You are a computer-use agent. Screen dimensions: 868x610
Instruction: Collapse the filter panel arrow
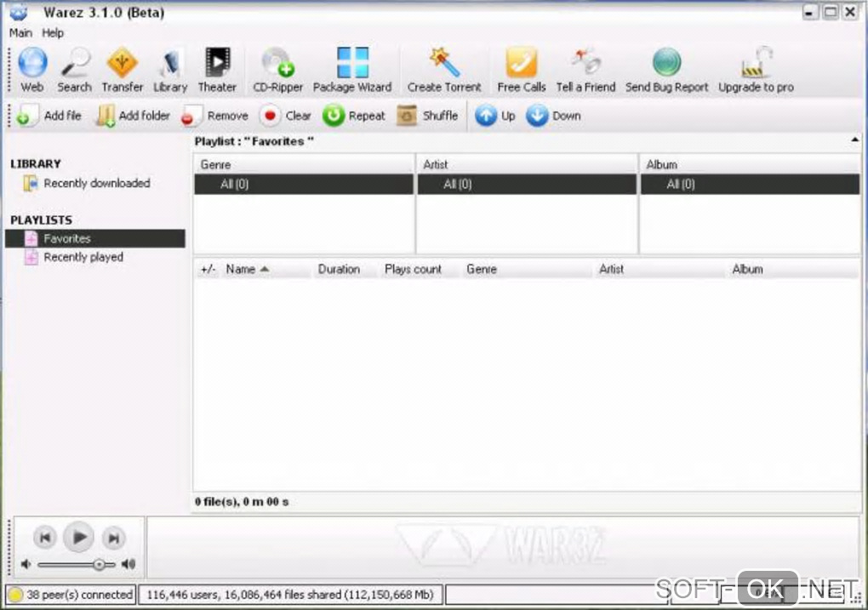pos(854,140)
